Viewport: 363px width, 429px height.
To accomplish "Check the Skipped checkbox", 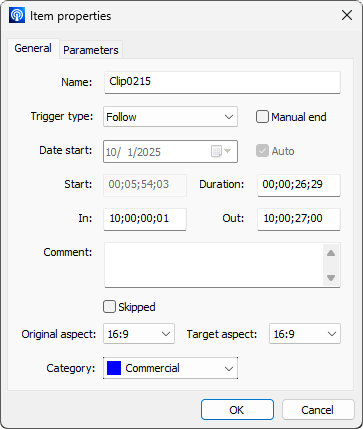I will pyautogui.click(x=109, y=307).
